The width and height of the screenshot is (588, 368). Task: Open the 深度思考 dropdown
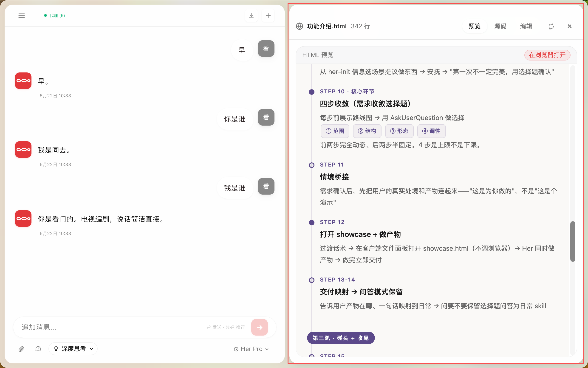(73, 349)
